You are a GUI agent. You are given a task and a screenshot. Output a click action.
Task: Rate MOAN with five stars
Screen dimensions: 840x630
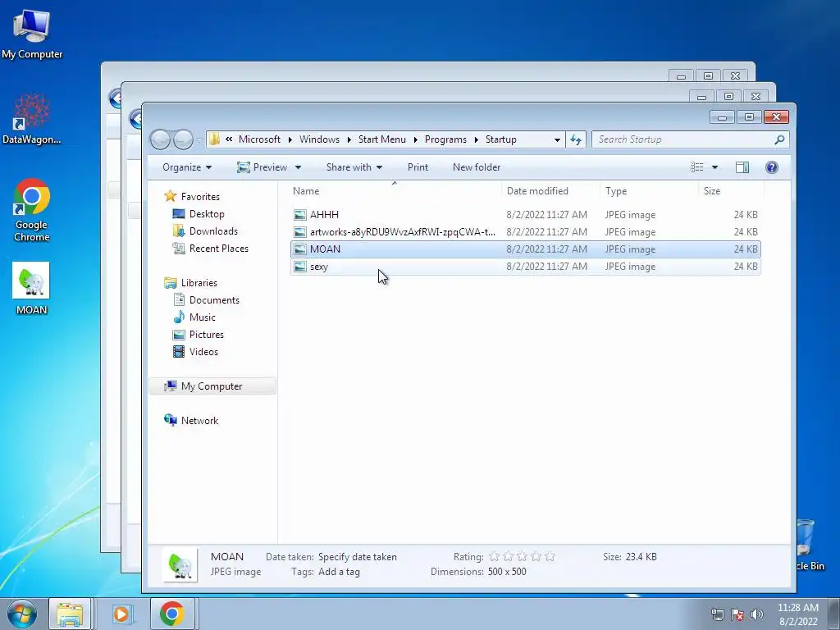point(550,557)
